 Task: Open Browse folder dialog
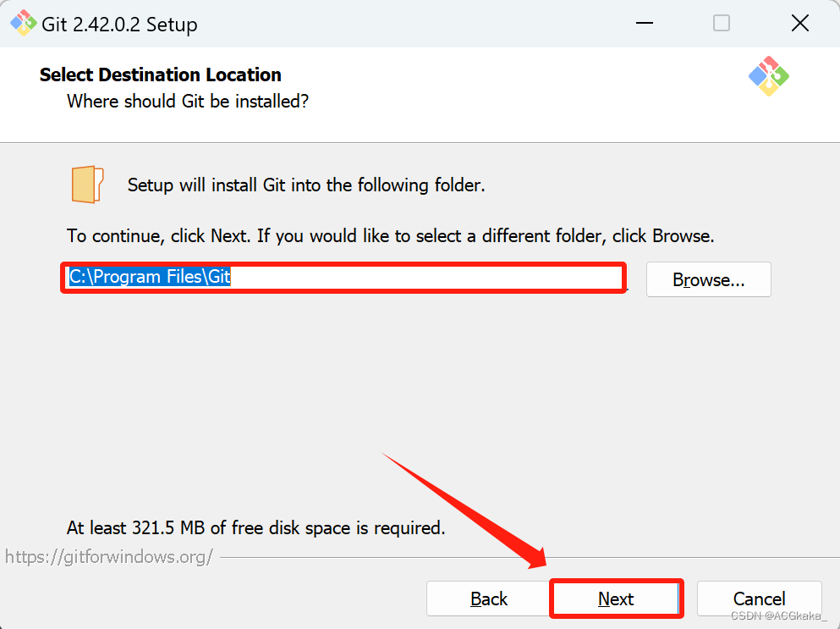708,279
